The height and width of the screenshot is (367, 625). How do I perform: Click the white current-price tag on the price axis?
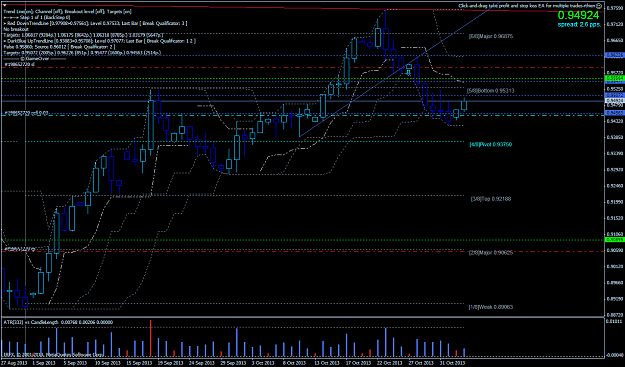click(x=615, y=102)
